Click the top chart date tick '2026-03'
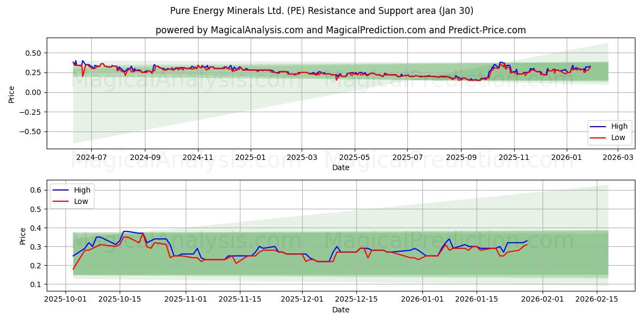Screen dimensions: 644x322 pyautogui.click(x=618, y=158)
